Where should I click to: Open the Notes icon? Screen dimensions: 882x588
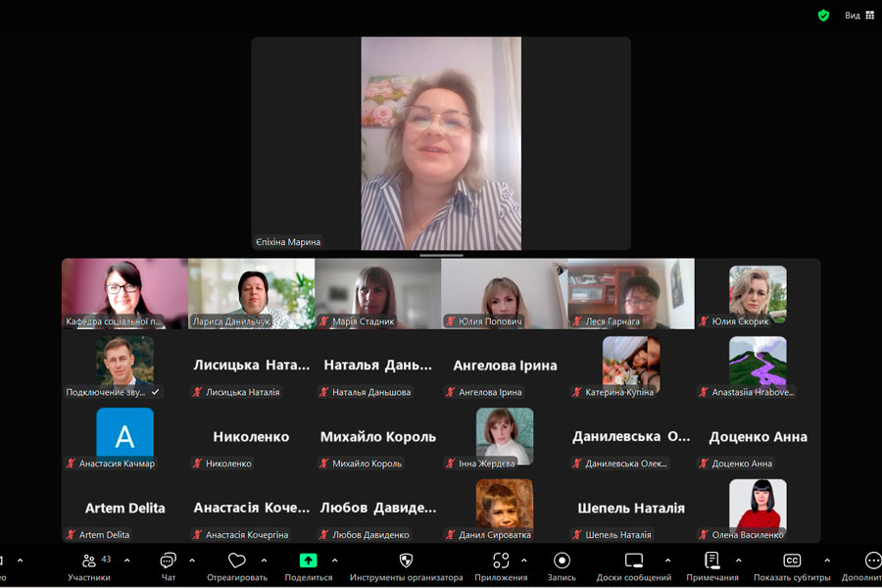pos(711,561)
